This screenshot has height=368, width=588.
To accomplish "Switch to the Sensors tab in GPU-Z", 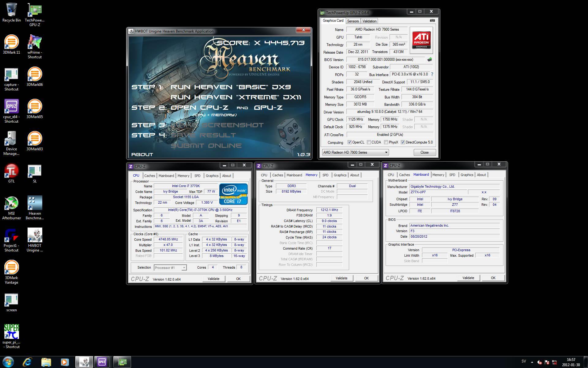I will pyautogui.click(x=353, y=21).
